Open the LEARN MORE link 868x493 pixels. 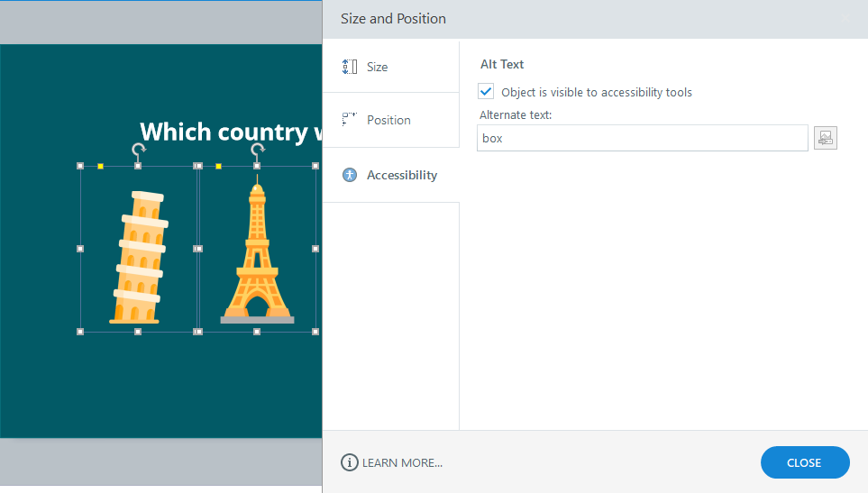(x=402, y=462)
